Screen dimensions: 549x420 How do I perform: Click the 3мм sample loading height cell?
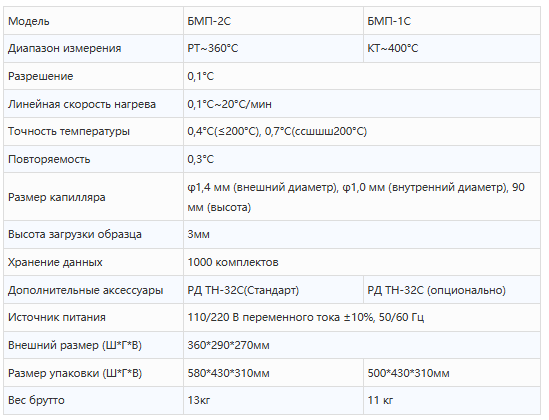coord(362,234)
